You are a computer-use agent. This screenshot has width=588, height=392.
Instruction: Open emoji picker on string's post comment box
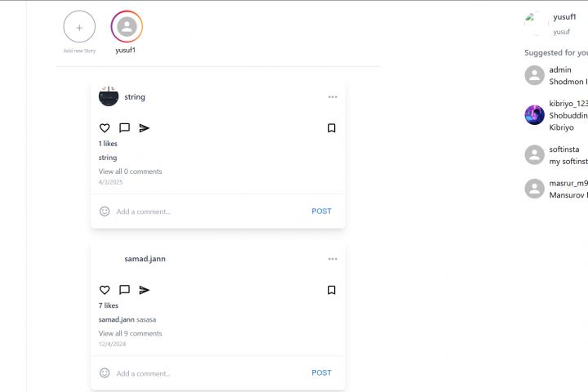105,212
